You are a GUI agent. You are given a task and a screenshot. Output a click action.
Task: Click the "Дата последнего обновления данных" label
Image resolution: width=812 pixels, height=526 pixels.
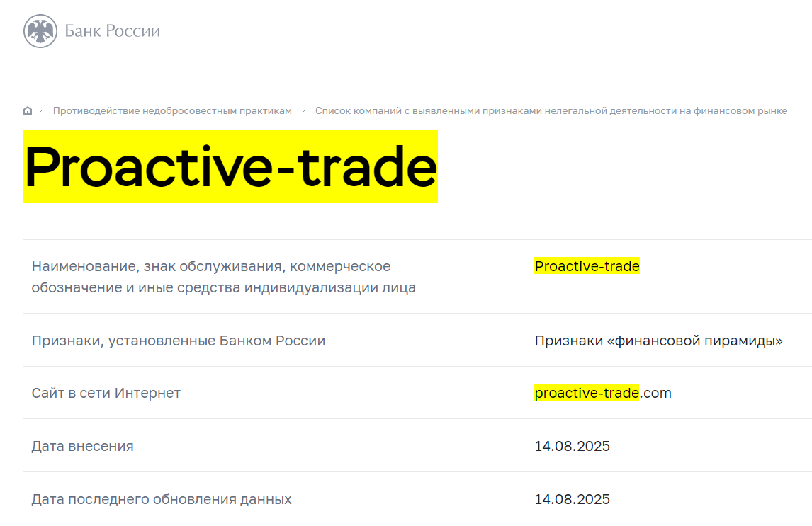161,499
